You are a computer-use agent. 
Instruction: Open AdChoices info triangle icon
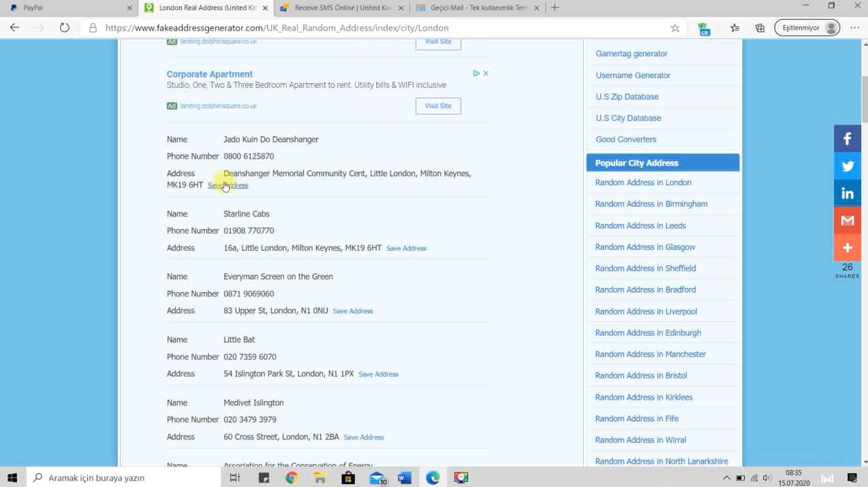pos(477,74)
